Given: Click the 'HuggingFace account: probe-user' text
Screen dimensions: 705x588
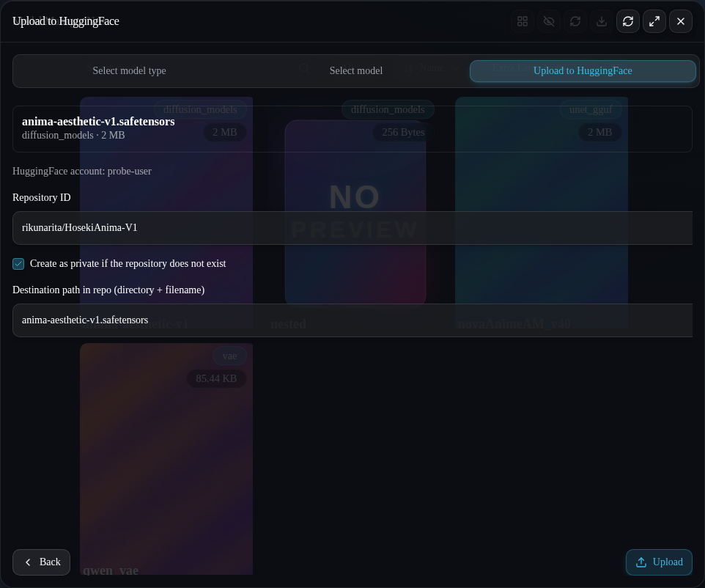Looking at the screenshot, I should point(82,171).
